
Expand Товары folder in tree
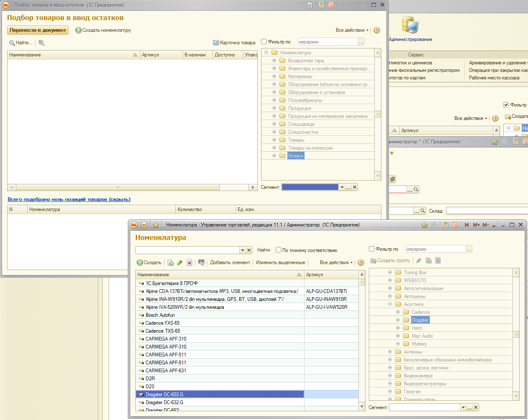(274, 140)
